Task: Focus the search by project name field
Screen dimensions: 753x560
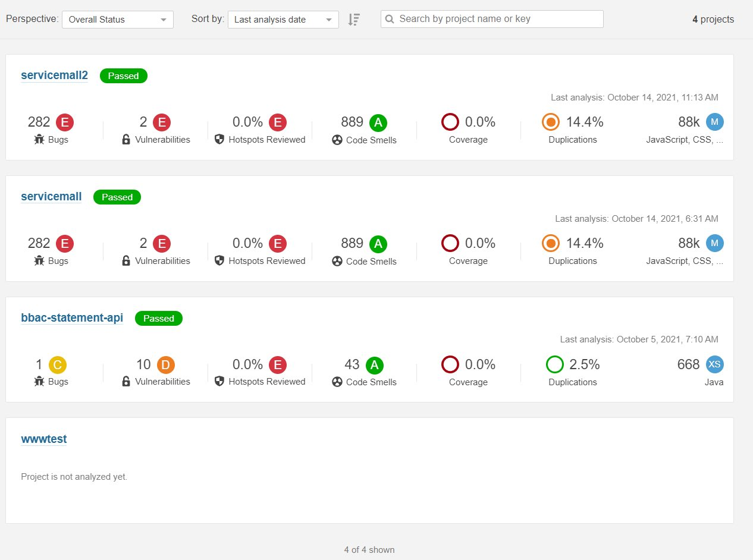Action: tap(492, 19)
